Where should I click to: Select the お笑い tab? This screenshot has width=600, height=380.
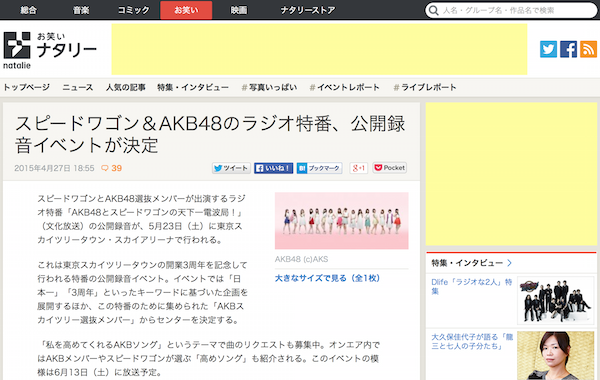186,10
